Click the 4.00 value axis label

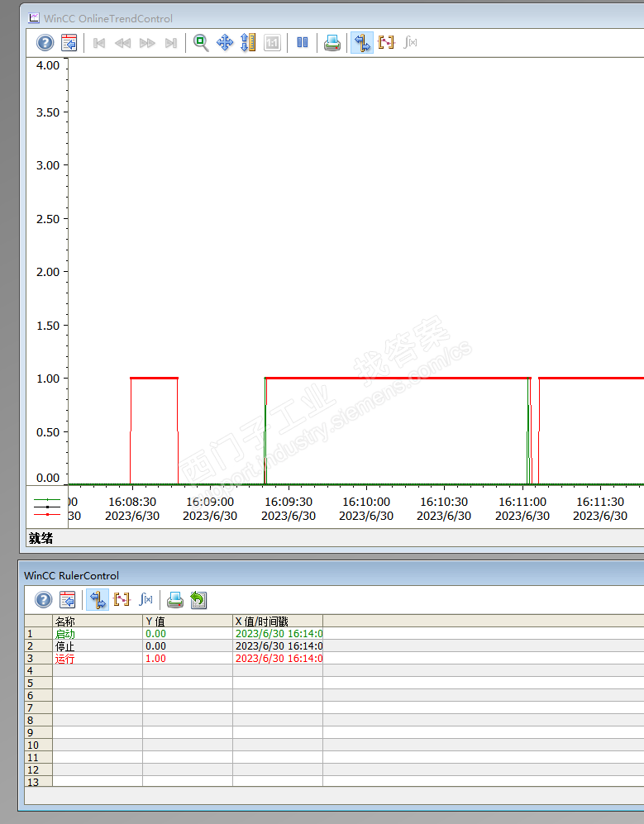[48, 65]
